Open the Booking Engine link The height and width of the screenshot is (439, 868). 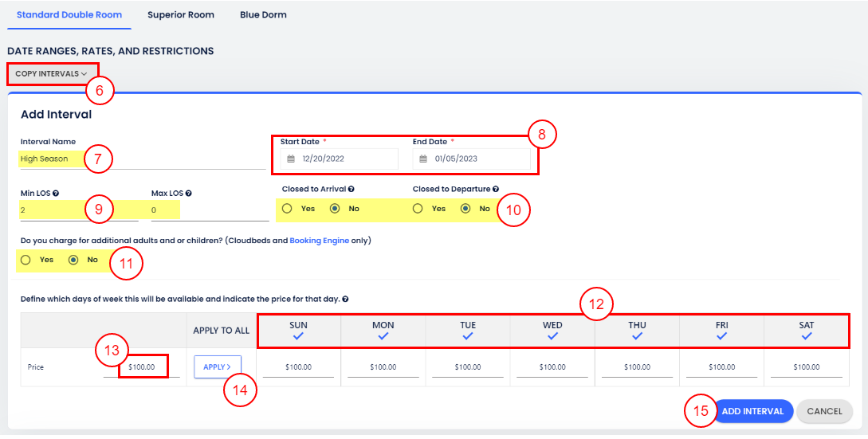coord(319,240)
